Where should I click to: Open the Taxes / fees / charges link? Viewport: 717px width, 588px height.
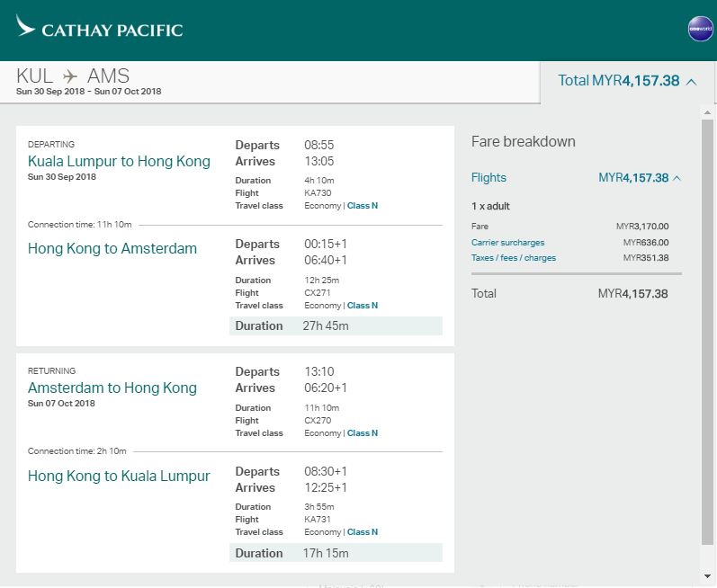(514, 258)
